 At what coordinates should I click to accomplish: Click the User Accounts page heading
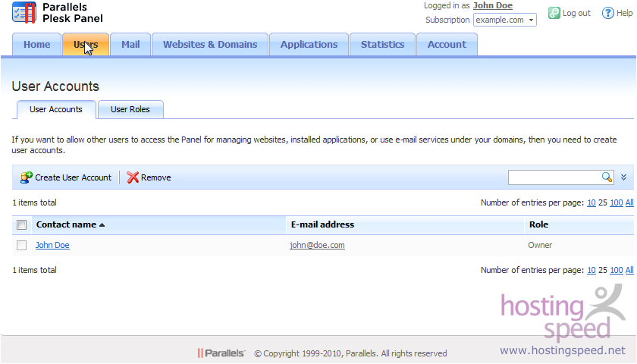point(55,86)
